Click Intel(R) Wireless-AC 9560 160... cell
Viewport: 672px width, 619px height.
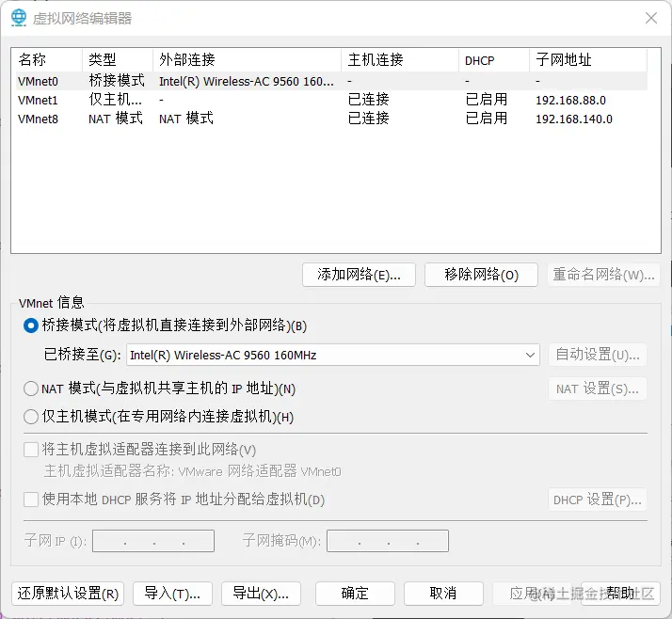coord(247,82)
